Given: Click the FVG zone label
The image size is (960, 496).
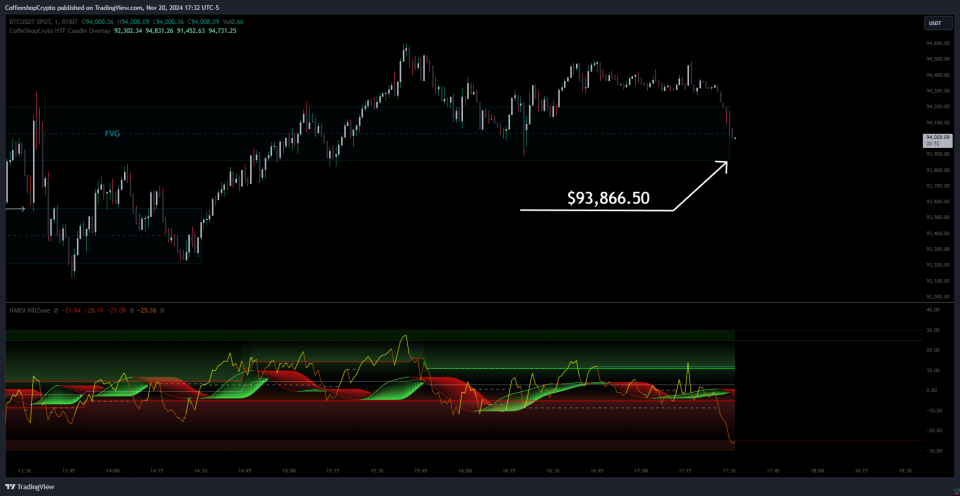Looking at the screenshot, I should click(112, 133).
